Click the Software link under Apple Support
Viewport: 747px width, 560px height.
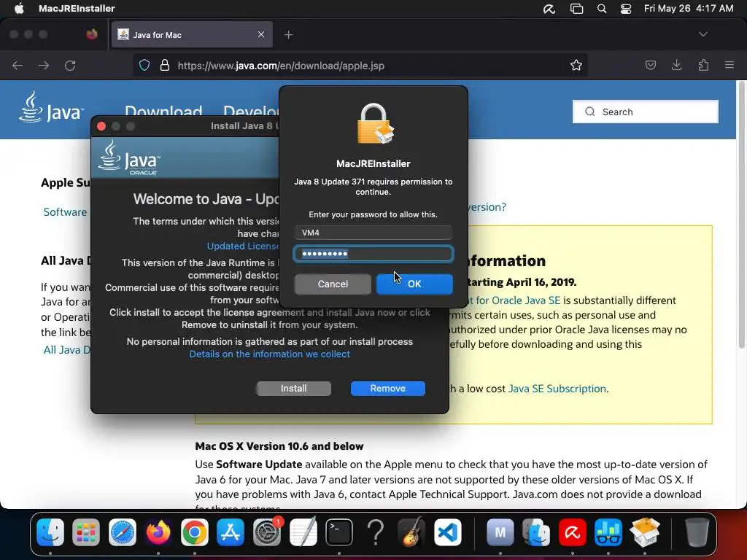[65, 212]
